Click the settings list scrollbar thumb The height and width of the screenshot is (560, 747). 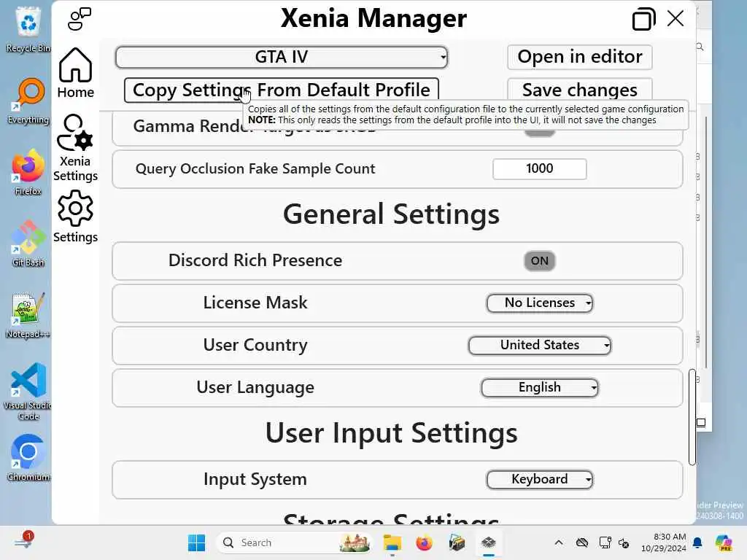pyautogui.click(x=692, y=416)
